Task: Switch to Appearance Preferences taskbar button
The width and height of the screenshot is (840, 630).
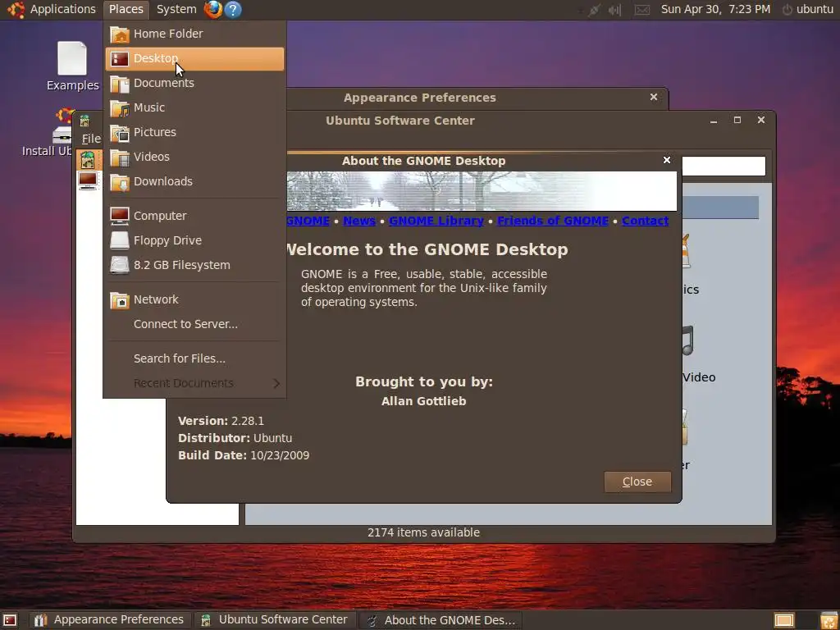Action: 109,620
